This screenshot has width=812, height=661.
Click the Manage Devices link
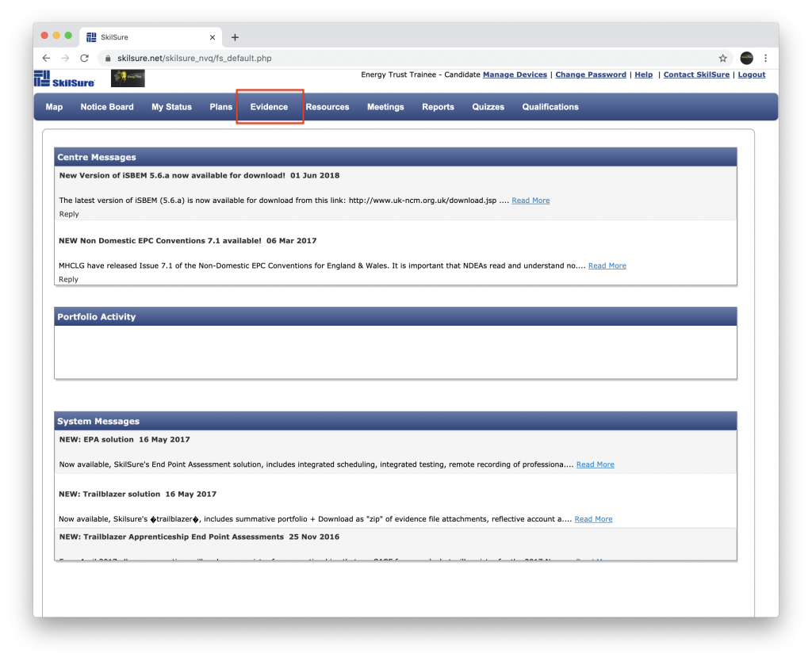[x=515, y=75]
